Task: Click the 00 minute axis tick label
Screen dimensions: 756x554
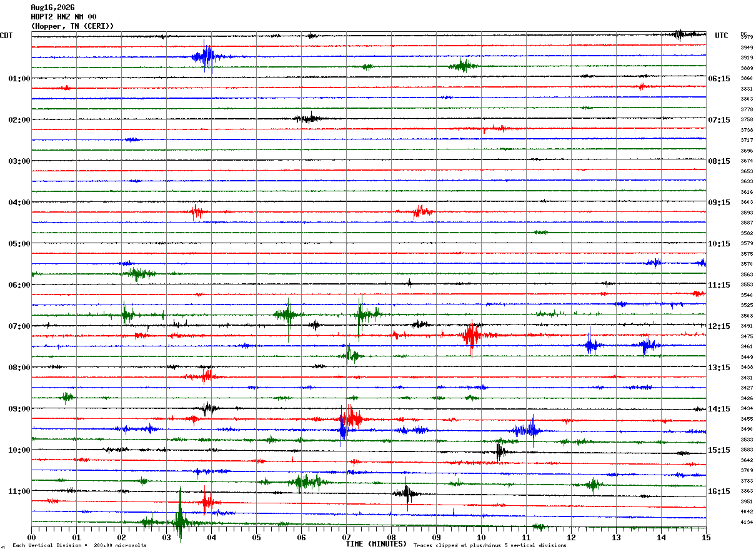Action: (31, 537)
